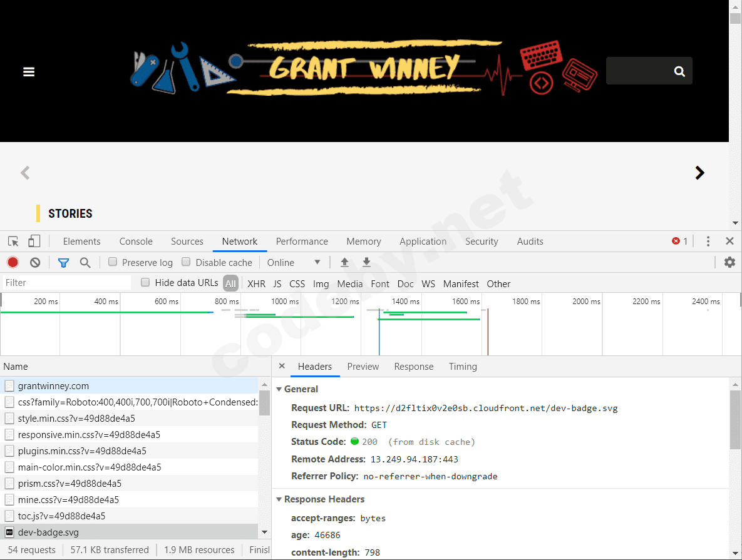The height and width of the screenshot is (560, 742).
Task: Open the DevTools three-dot customization menu
Action: point(708,241)
